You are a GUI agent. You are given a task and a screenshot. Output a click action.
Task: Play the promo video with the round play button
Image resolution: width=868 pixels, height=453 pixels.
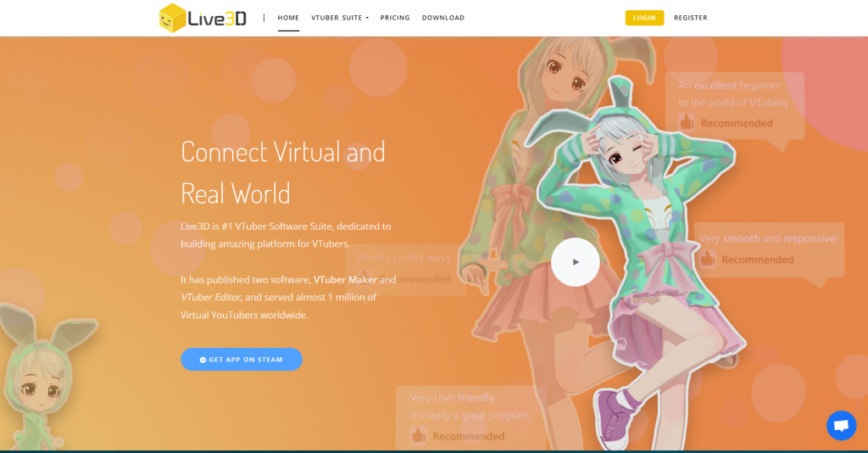click(x=576, y=262)
